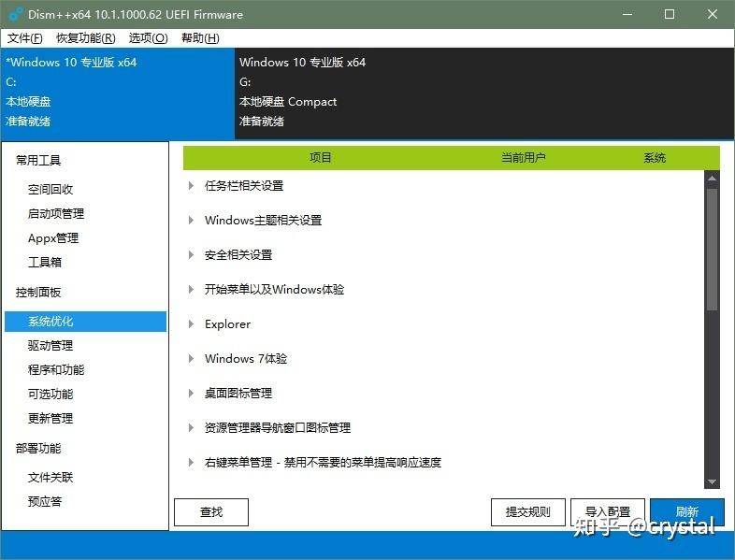Click the scrollbar down arrow
Viewport: 735px width, 560px height.
coord(712,481)
